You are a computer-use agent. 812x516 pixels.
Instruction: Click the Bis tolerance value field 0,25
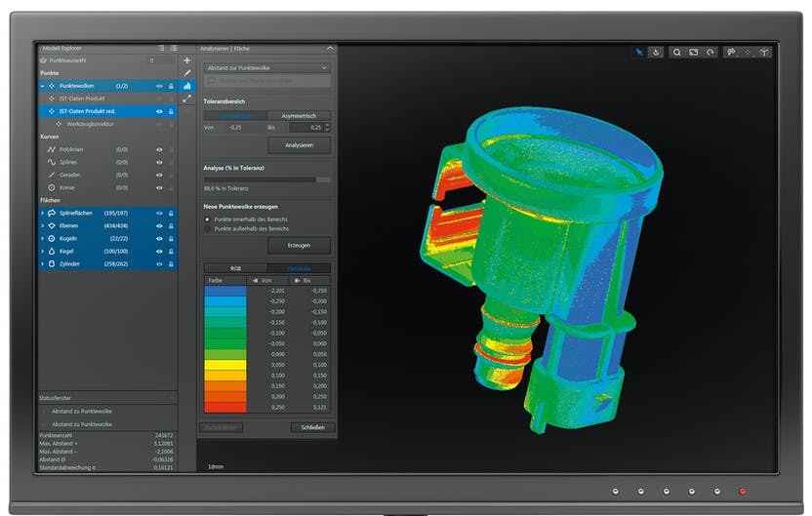[x=306, y=128]
